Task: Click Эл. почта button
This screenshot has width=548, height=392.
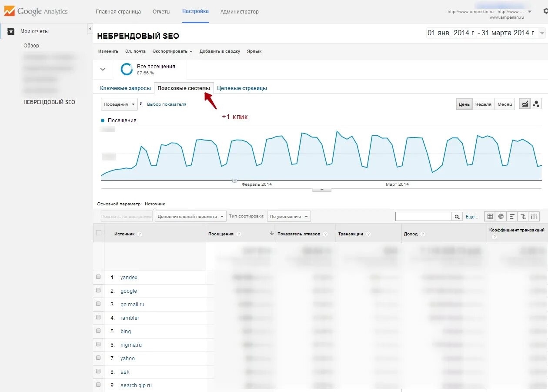Action: [x=135, y=51]
